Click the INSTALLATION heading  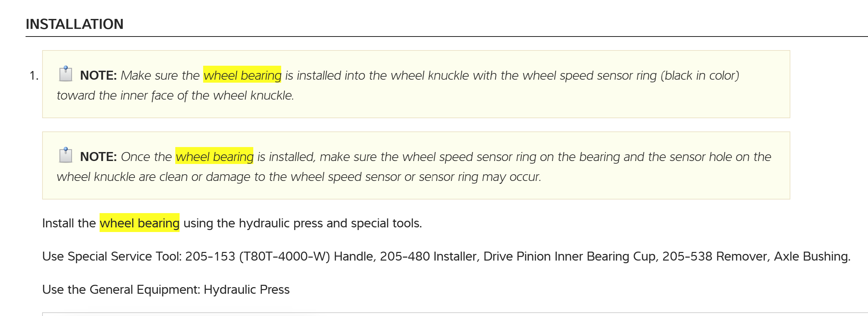pos(74,24)
